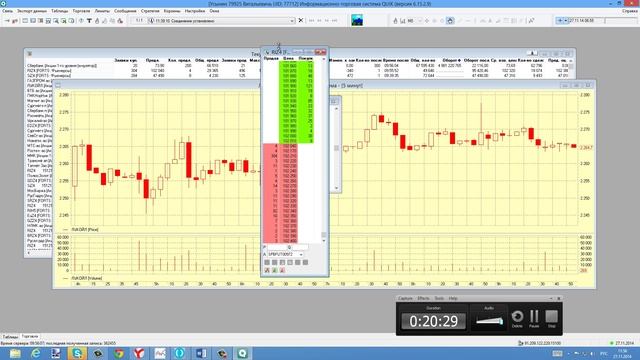640x360 pixels.
Task: Click the order book scrollbar down arrow
Action: click(x=324, y=240)
